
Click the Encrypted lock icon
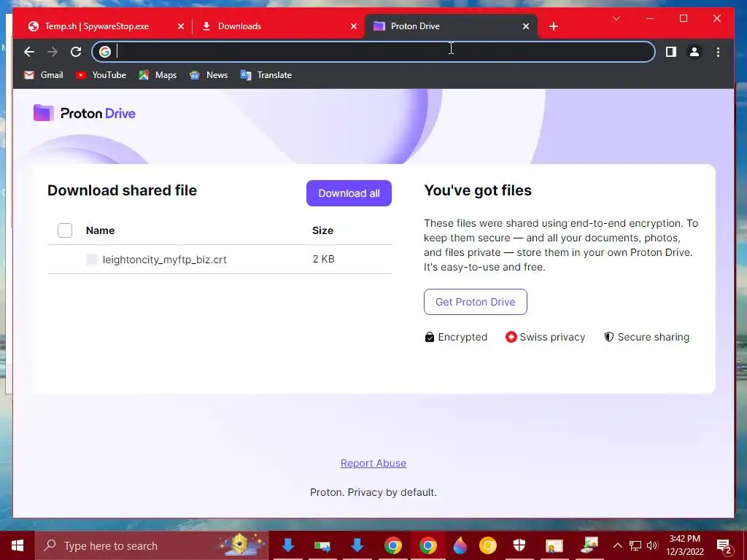(429, 337)
